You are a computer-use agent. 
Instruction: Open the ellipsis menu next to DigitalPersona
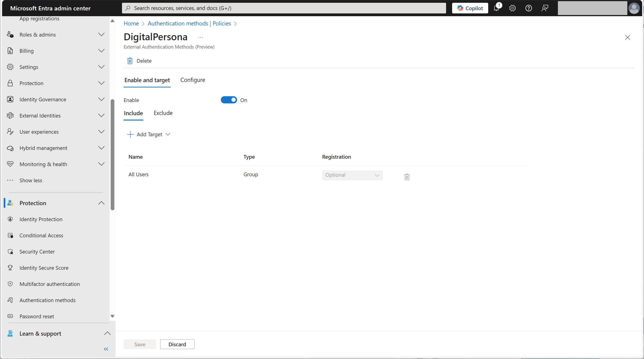coord(200,37)
